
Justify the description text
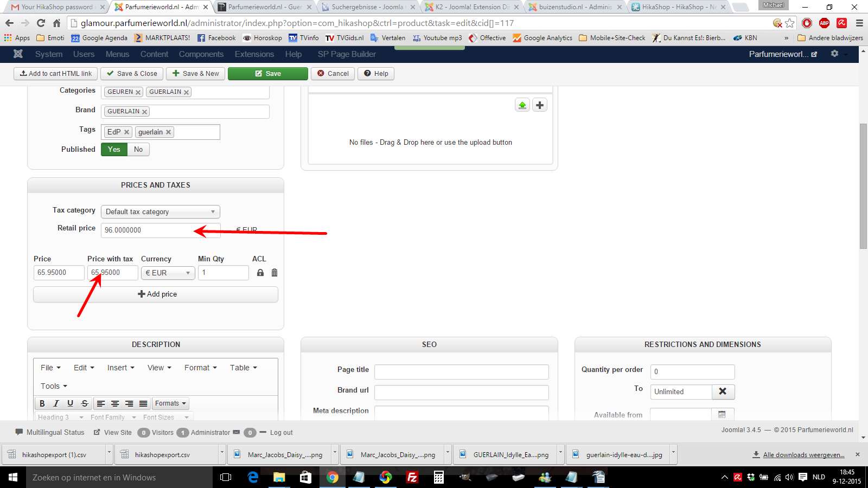coord(143,403)
